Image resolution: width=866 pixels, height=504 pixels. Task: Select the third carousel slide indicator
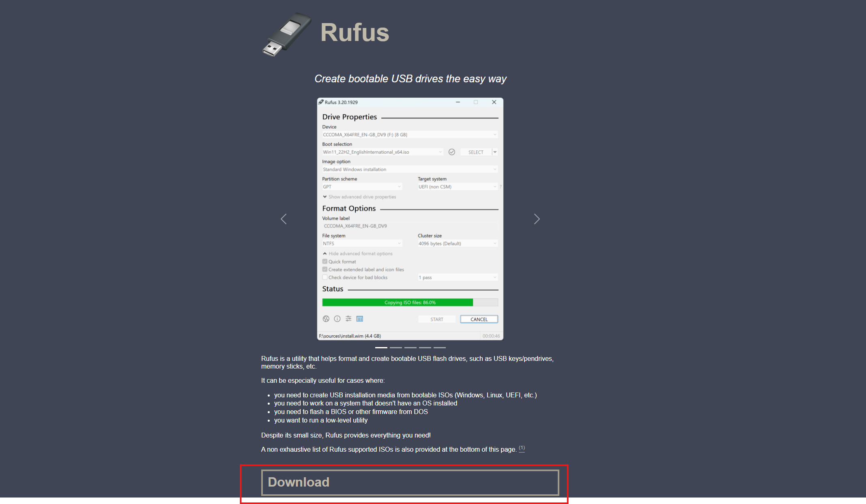click(410, 347)
